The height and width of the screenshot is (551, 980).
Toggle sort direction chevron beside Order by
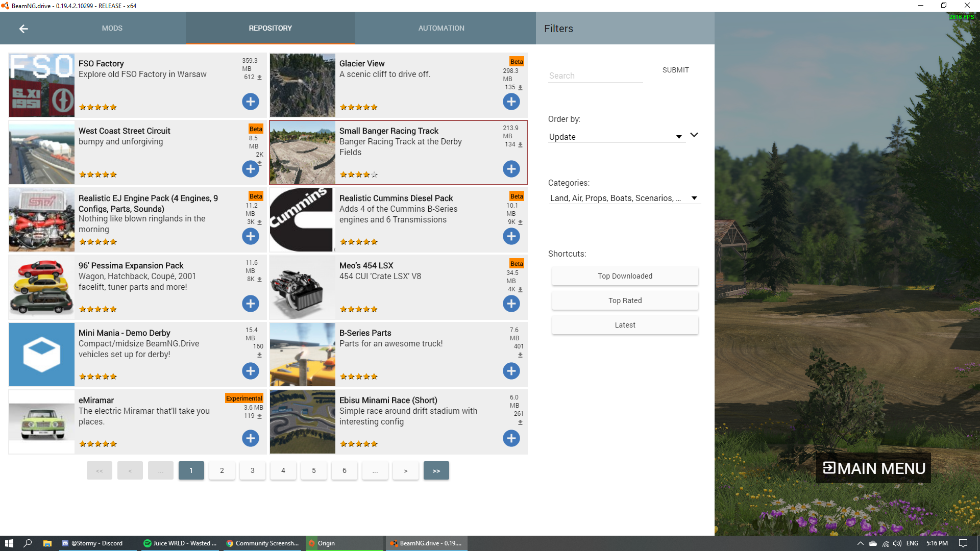pyautogui.click(x=694, y=135)
